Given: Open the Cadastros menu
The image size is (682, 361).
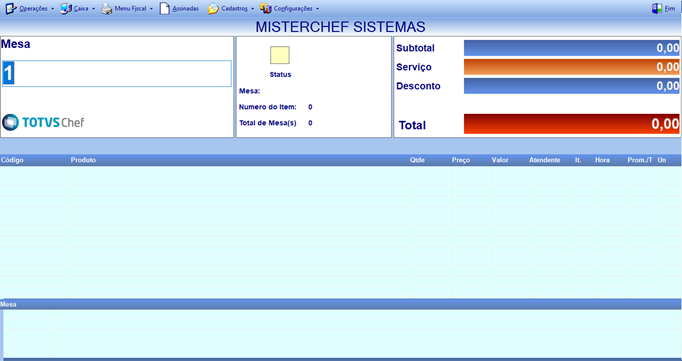Looking at the screenshot, I should (234, 9).
